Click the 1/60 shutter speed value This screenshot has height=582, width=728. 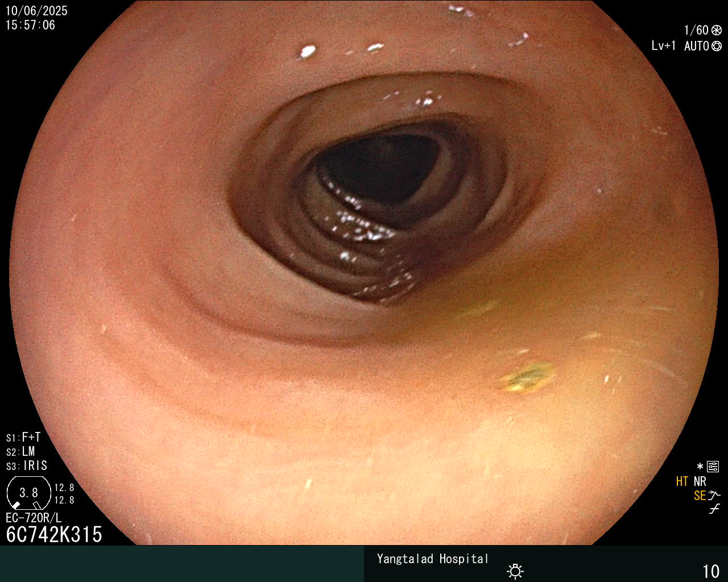[696, 30]
